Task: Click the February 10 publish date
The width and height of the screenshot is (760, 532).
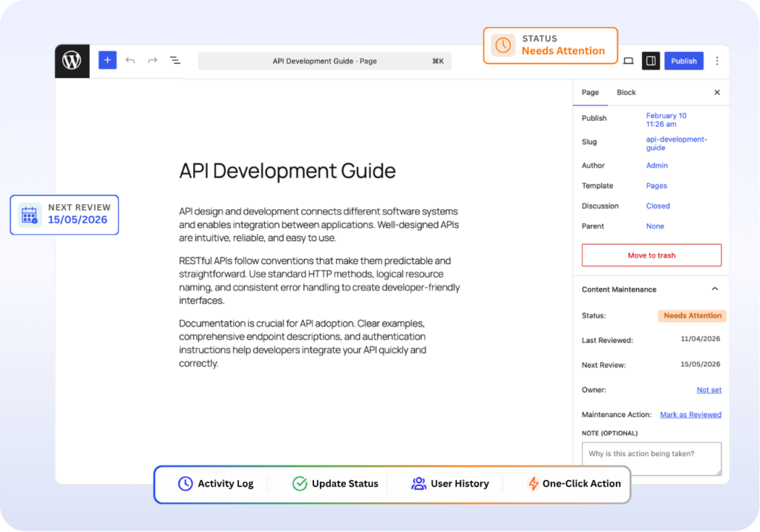Action: 666,119
